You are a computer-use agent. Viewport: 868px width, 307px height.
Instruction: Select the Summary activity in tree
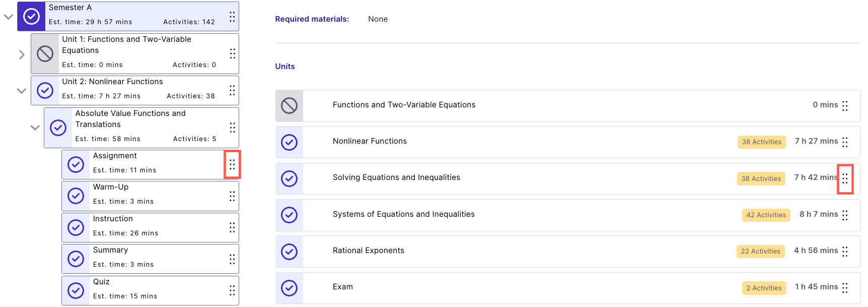click(111, 250)
